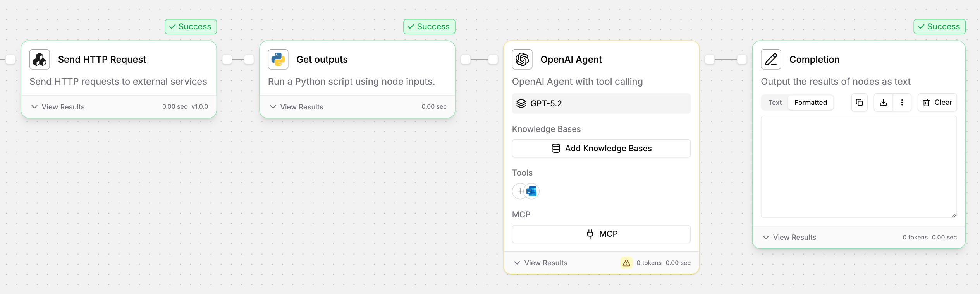Switch to the Text output tab
The image size is (980, 294).
point(775,103)
